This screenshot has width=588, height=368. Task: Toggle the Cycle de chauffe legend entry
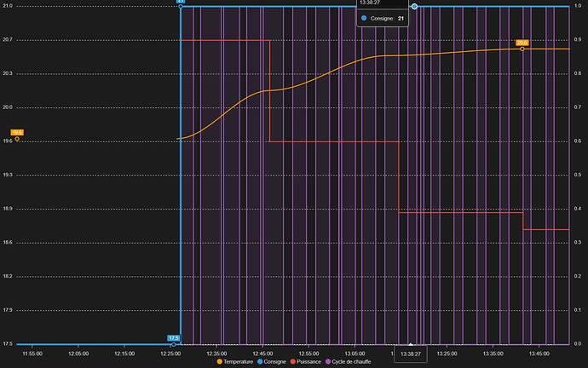tap(351, 363)
